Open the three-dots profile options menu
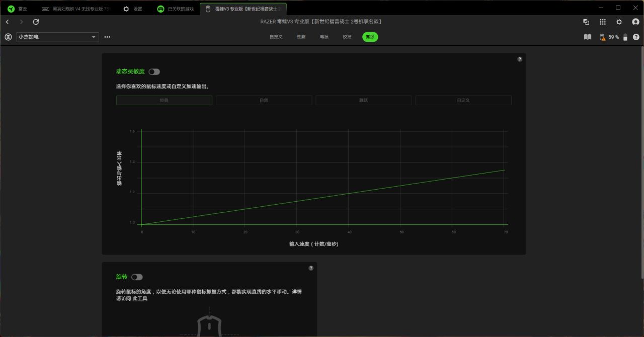Screen dimensions: 644x337 click(107, 37)
